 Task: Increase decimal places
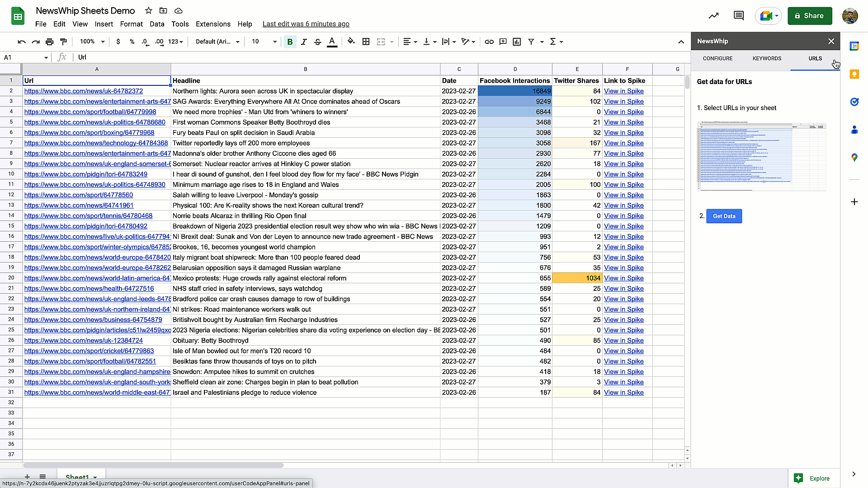click(x=159, y=42)
